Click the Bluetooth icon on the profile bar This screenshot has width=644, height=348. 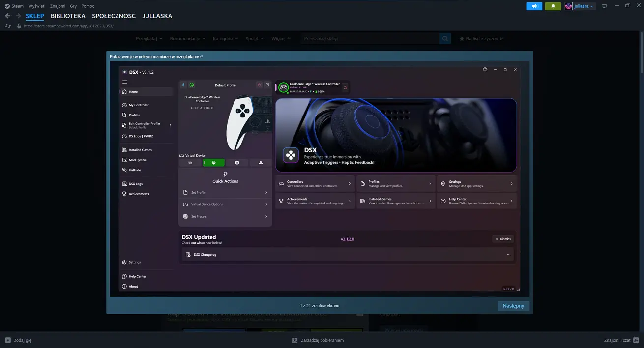pos(183,85)
